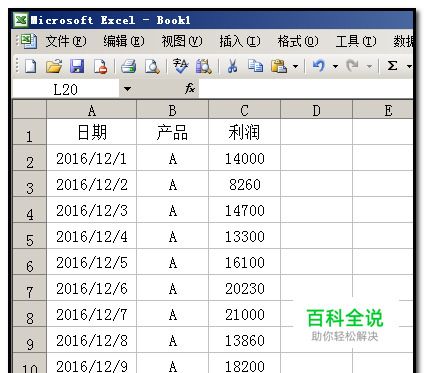The width and height of the screenshot is (424, 373).
Task: Select the cell with value 14000
Action: point(244,158)
